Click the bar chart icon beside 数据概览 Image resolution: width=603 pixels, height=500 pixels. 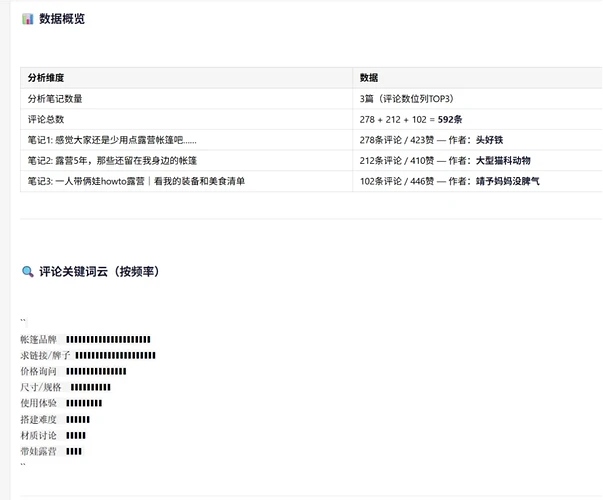tap(28, 19)
